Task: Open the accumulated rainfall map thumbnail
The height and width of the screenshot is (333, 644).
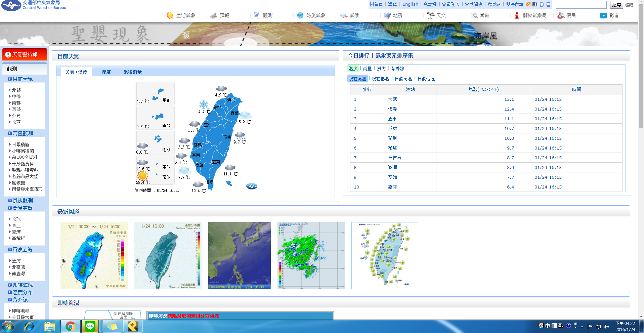Action: 94,256
